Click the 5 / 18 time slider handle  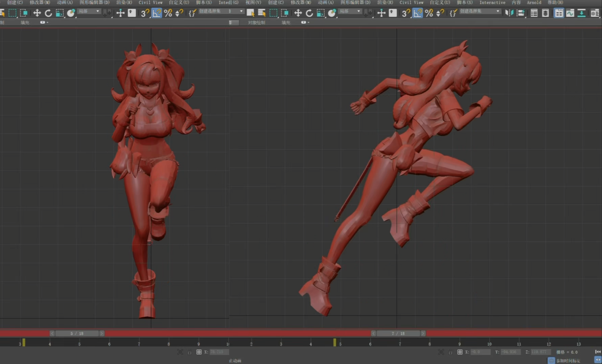pyautogui.click(x=77, y=333)
